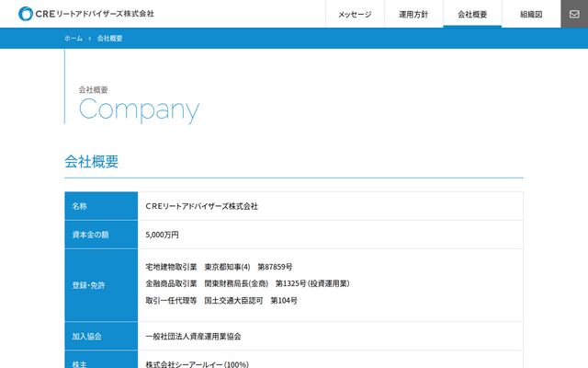Click the large Company heading

click(x=139, y=109)
